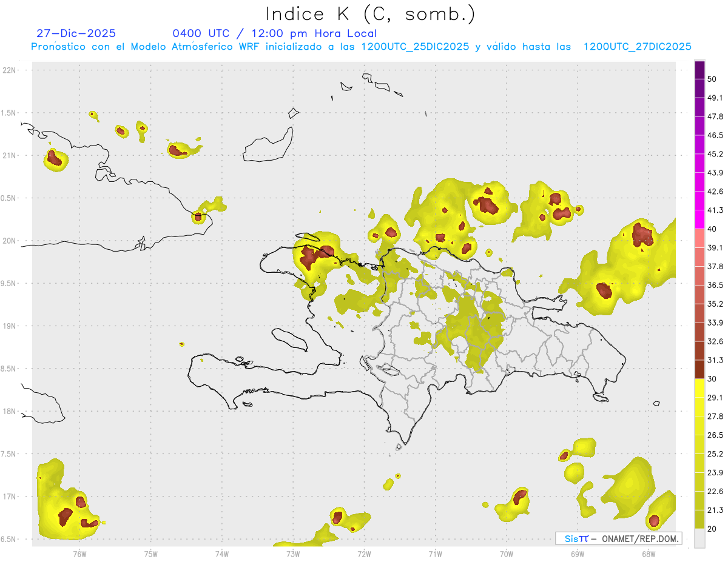Click the color scale value "47.8"
728x562 pixels.
715,116
